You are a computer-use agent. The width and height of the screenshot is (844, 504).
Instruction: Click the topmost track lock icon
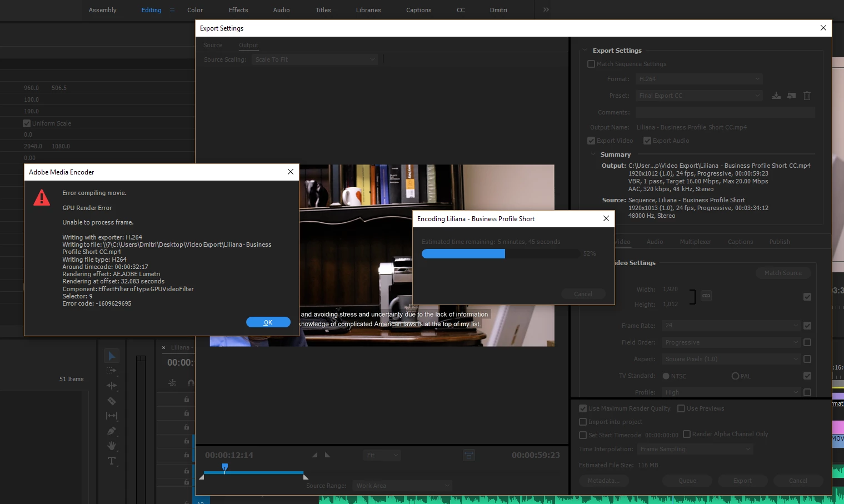[x=187, y=400]
